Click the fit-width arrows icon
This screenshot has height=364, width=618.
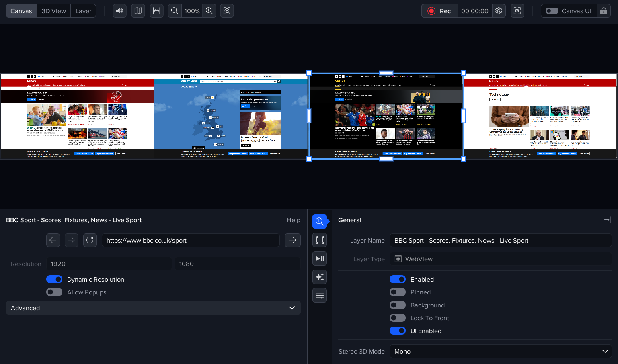pos(156,11)
